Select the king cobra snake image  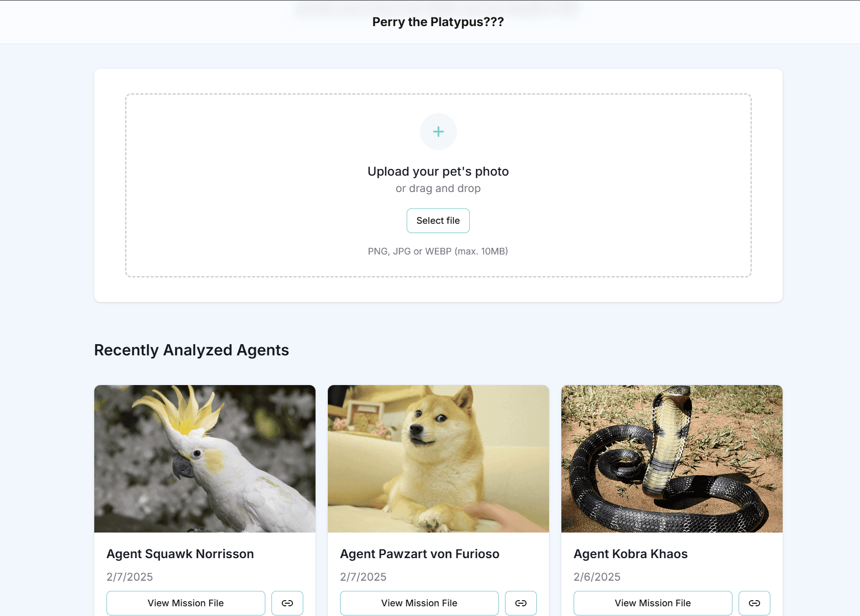click(672, 458)
